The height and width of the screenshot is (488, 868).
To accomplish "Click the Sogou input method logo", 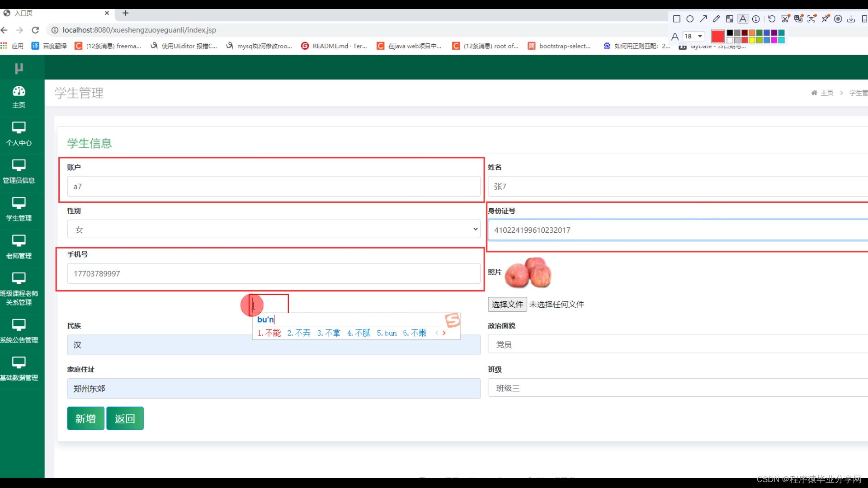I will click(453, 320).
